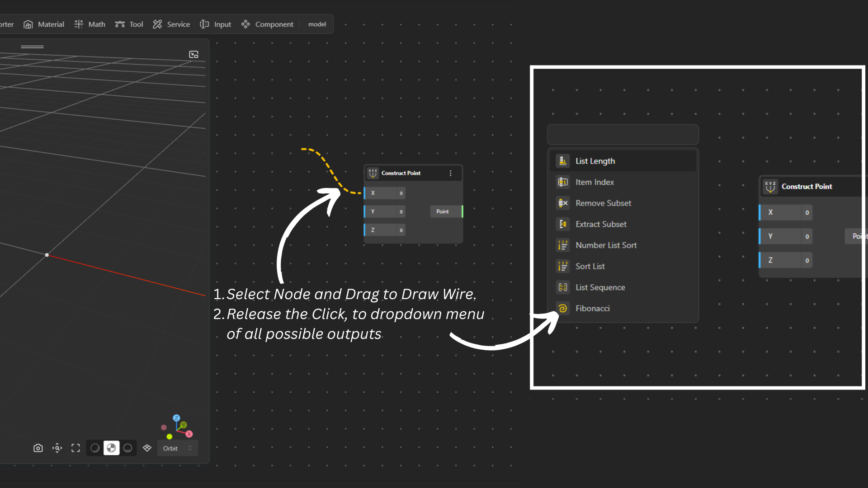This screenshot has height=488, width=868.
Task: Select the third wireframe shading mode circle
Action: coord(128,448)
